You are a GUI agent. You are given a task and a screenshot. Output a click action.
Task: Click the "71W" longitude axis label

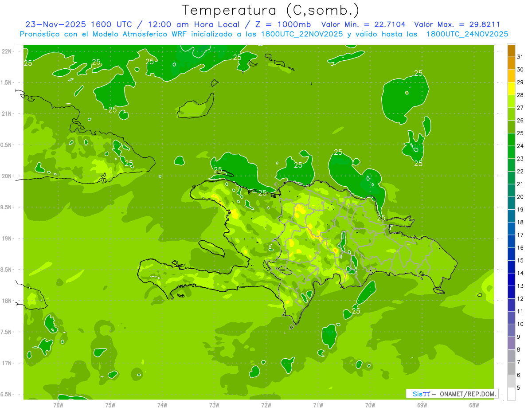point(318,405)
